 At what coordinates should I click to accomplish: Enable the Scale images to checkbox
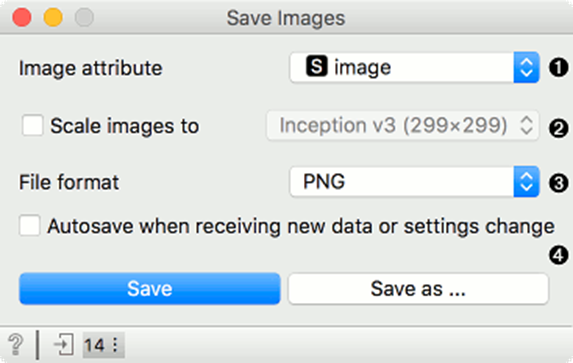[32, 125]
